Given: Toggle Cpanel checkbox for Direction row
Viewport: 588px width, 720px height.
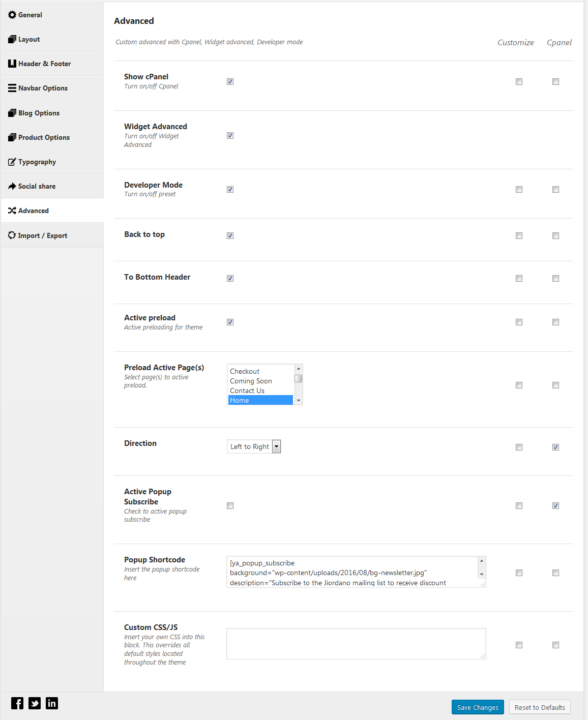Looking at the screenshot, I should point(556,447).
